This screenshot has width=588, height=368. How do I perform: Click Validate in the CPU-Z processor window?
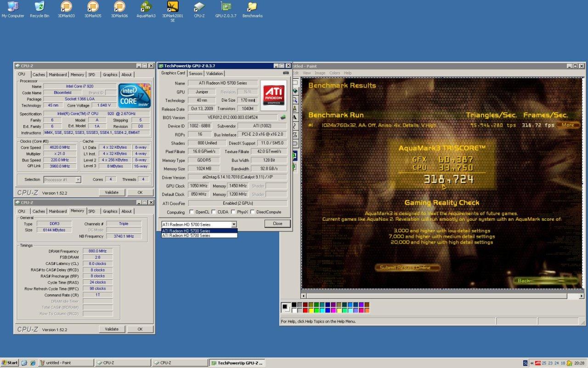pos(112,192)
